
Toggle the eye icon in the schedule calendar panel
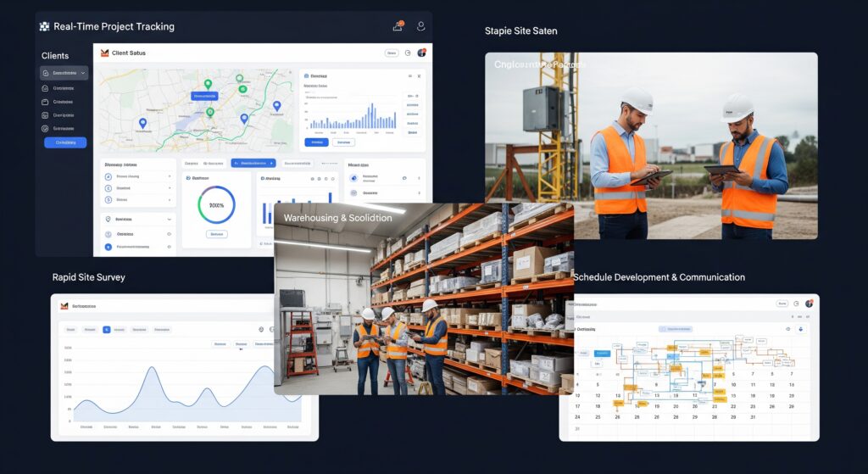click(787, 329)
